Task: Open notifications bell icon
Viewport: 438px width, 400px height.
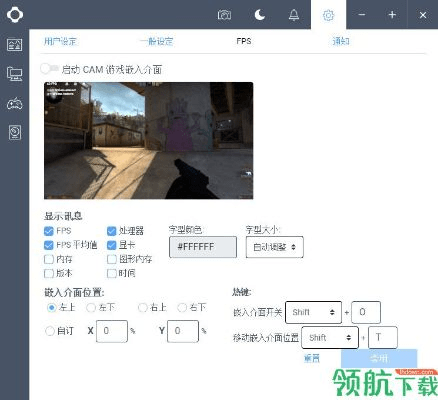Action: click(x=294, y=15)
